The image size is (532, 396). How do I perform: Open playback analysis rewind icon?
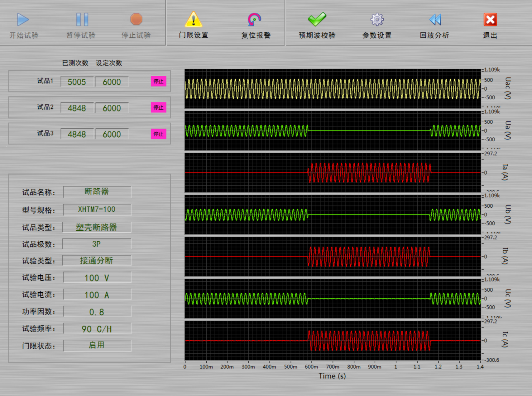[435, 20]
